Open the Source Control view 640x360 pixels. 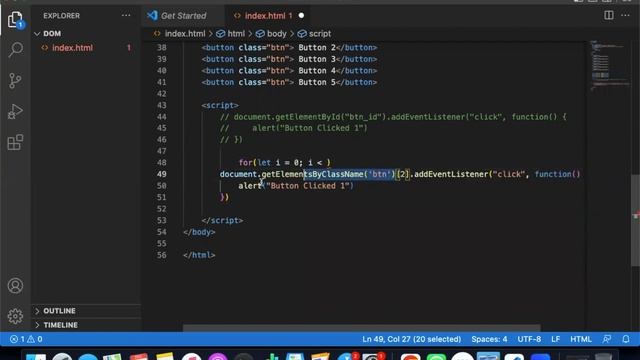click(15, 80)
